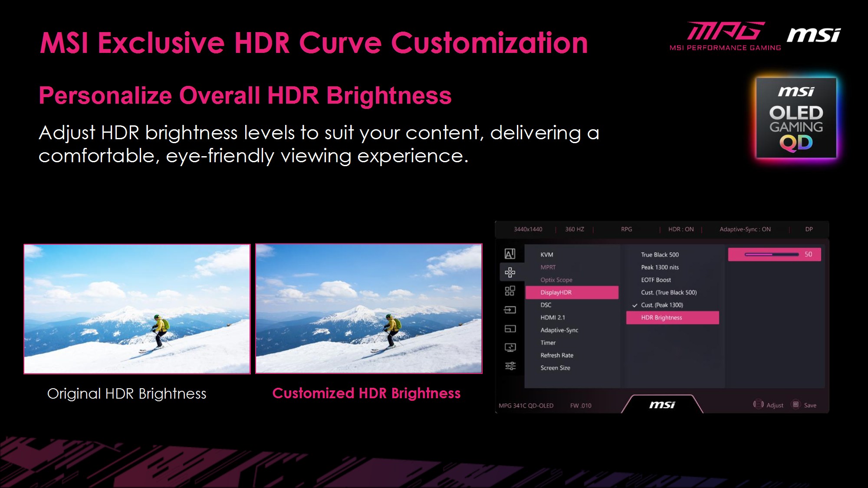Open the DisplayHDR submenu entry

572,292
